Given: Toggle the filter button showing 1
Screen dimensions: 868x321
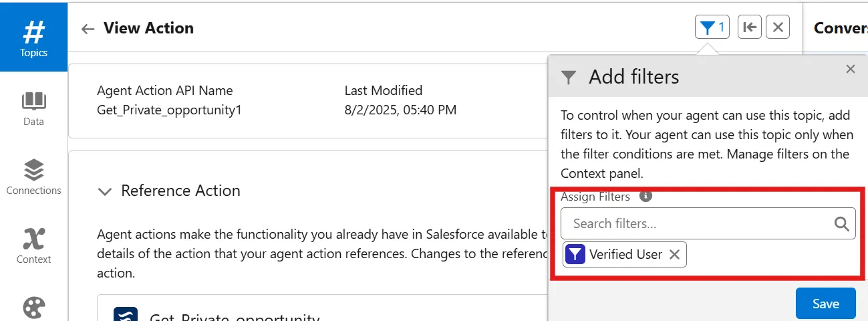Looking at the screenshot, I should point(712,27).
